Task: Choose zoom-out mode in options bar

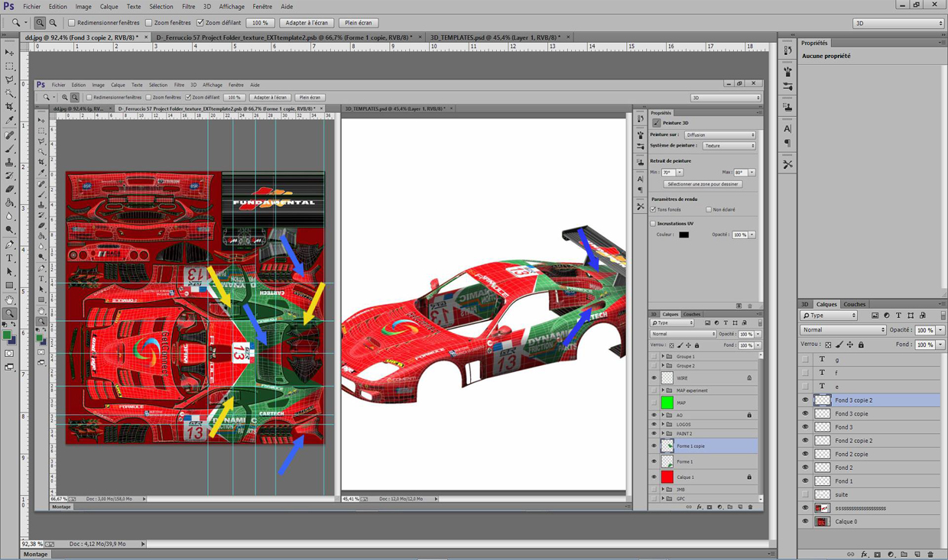Action: tap(53, 23)
